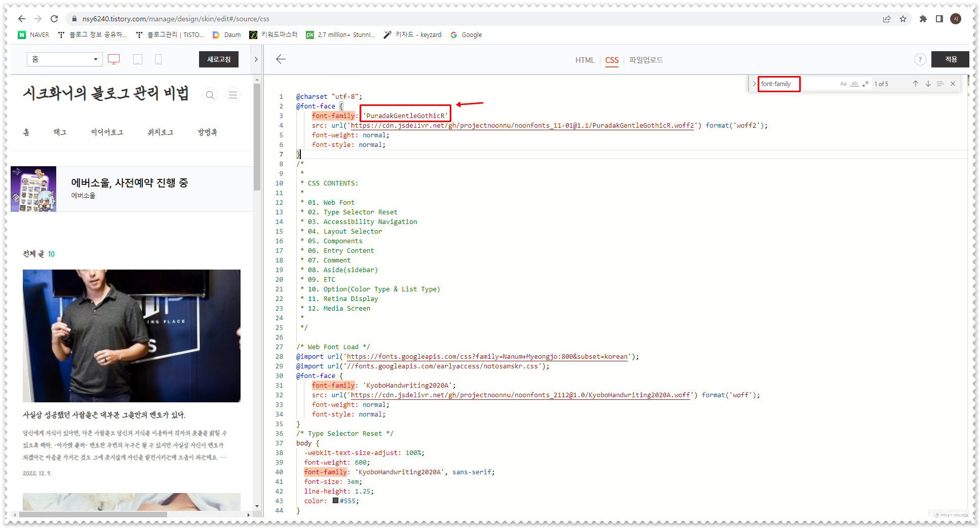Open the browser side panel icon
The height and width of the screenshot is (528, 980).
tap(939, 19)
